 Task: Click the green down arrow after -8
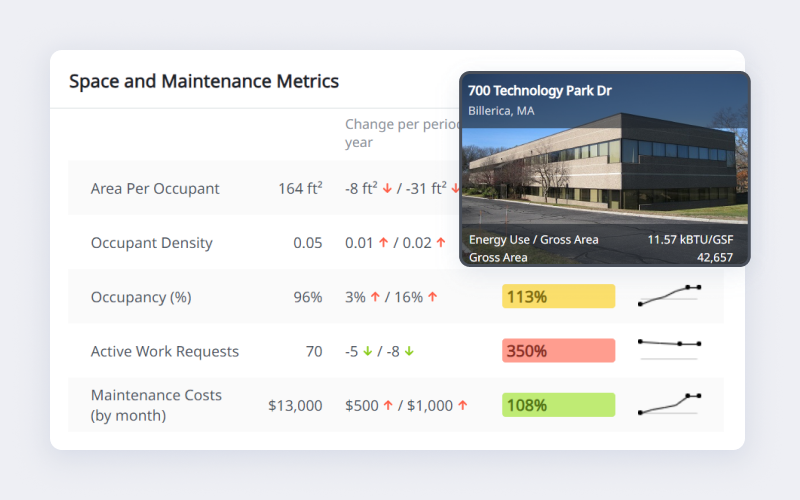coord(409,352)
